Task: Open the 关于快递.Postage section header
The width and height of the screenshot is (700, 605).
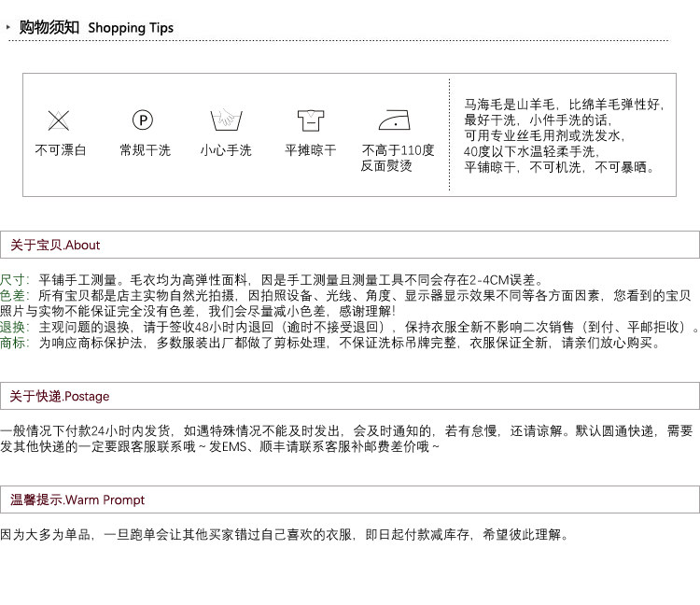Action: 60,397
